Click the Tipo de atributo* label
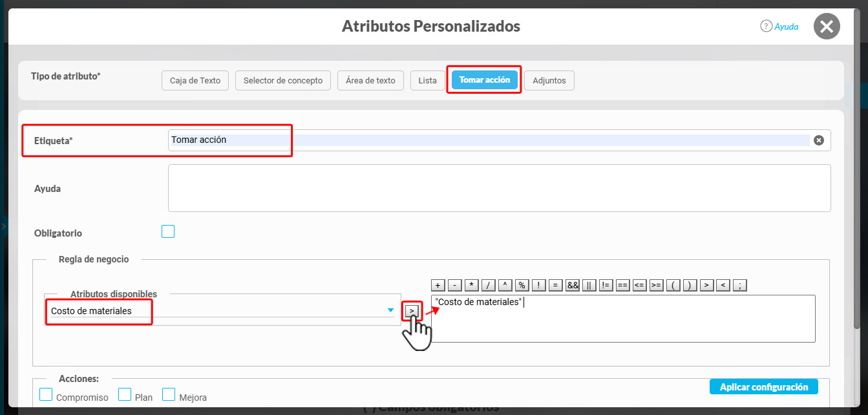This screenshot has width=868, height=415. [x=66, y=76]
